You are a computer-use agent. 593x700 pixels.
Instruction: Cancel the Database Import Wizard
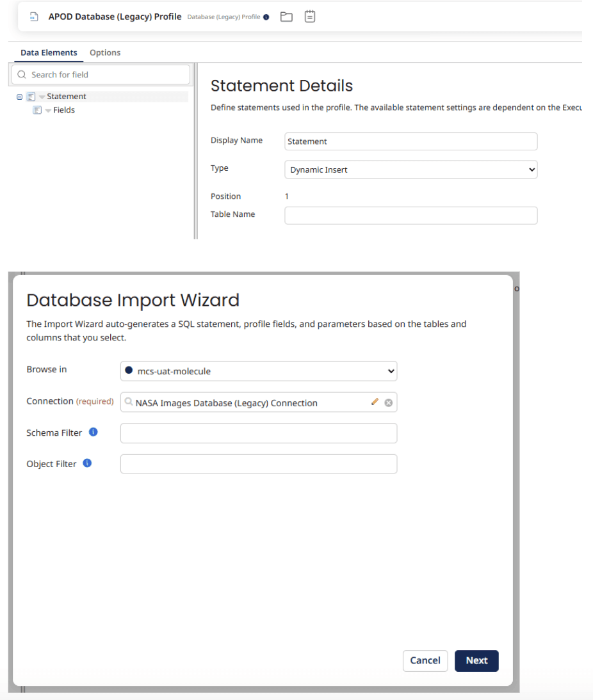[425, 660]
